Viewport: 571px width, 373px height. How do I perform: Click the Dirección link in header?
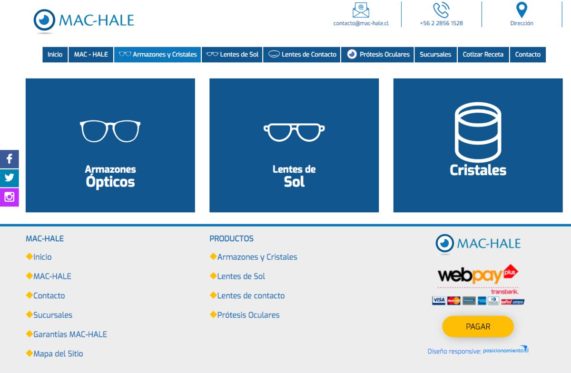(x=521, y=23)
